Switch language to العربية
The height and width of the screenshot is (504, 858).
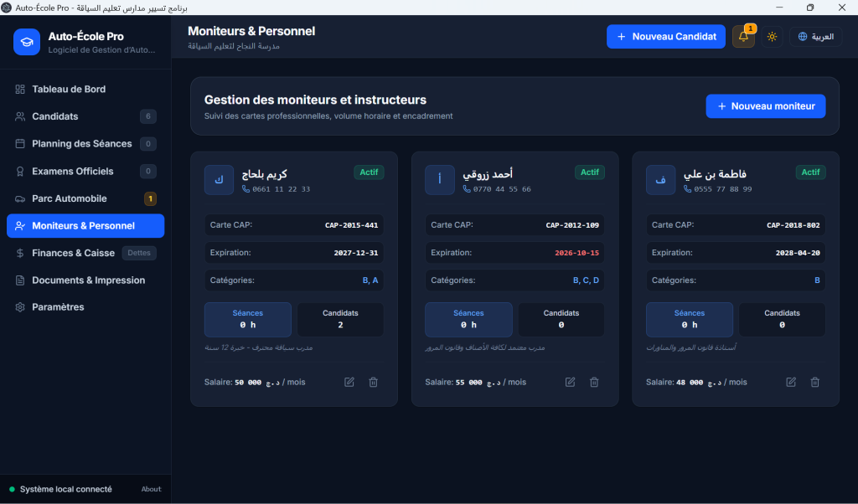[x=815, y=37]
